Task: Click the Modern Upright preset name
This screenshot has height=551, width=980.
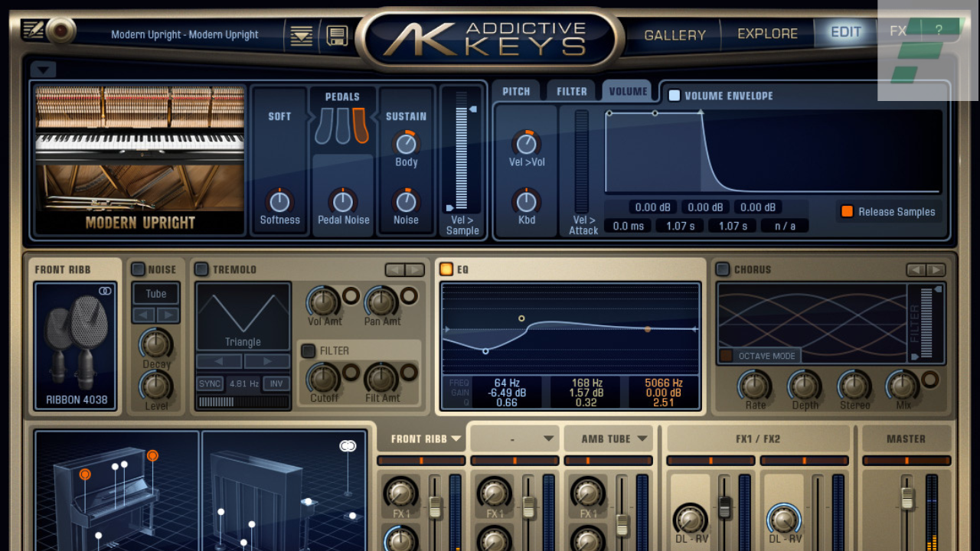Action: tap(185, 34)
